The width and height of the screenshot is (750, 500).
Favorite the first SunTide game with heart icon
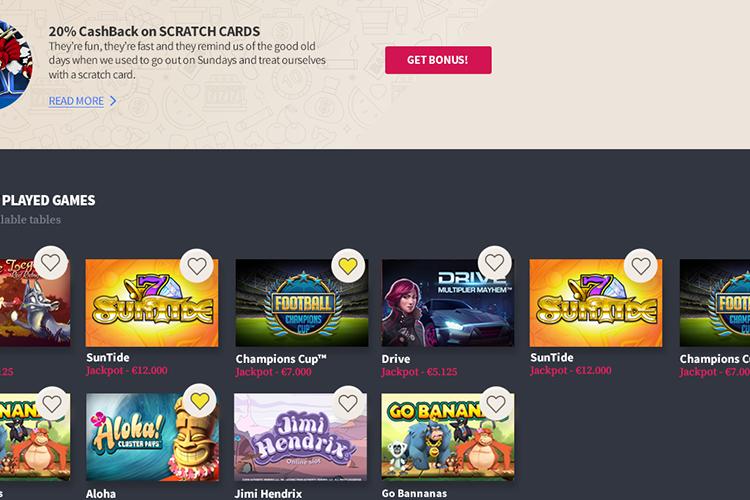pyautogui.click(x=197, y=266)
